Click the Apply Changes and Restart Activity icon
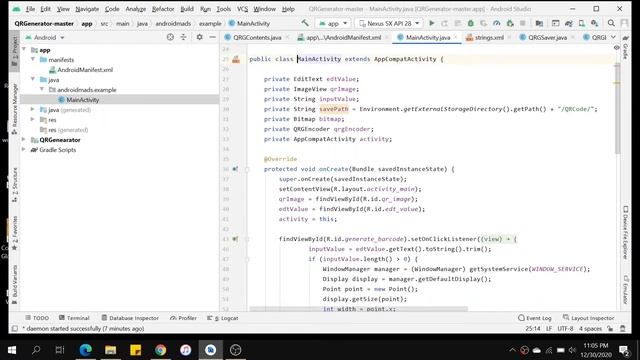 (444, 23)
